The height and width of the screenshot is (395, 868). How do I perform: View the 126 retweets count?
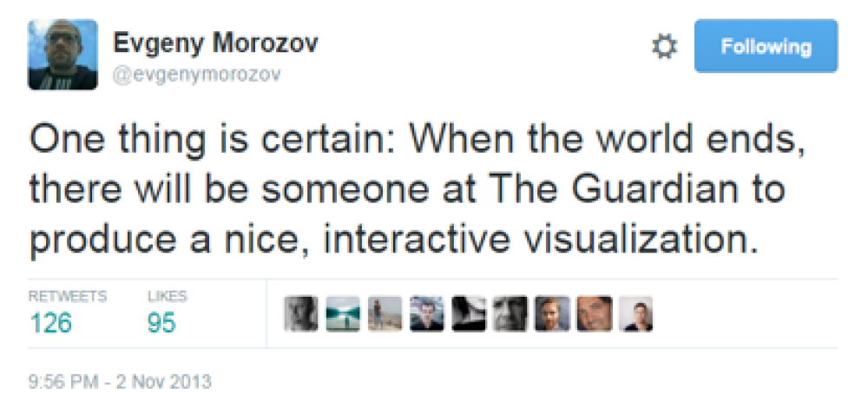tap(50, 324)
